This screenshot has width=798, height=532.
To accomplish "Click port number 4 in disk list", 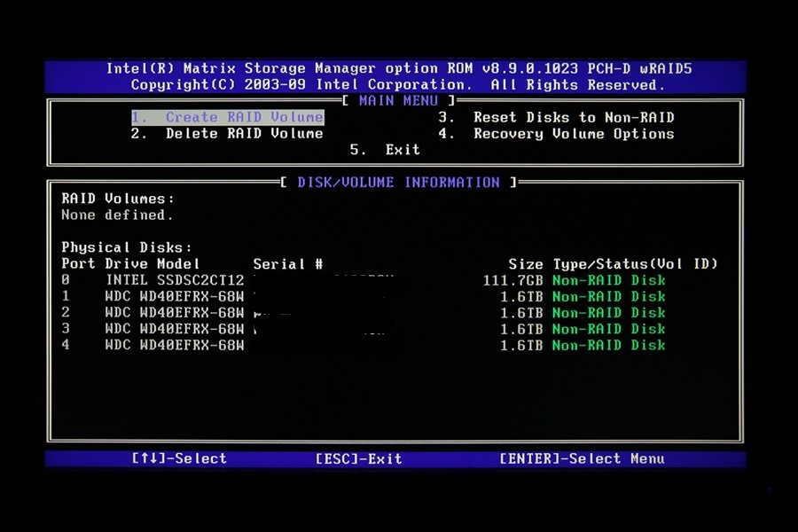I will (66, 345).
